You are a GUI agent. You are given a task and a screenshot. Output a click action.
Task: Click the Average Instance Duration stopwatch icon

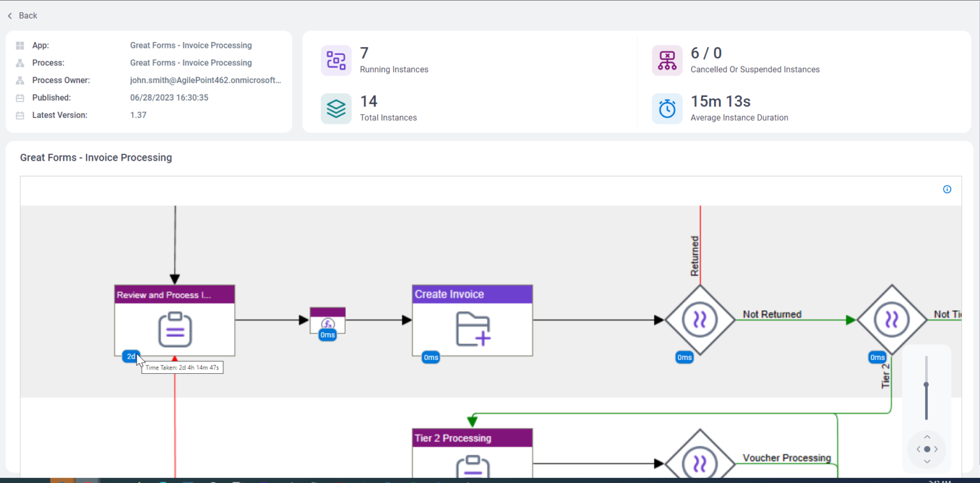(x=667, y=108)
